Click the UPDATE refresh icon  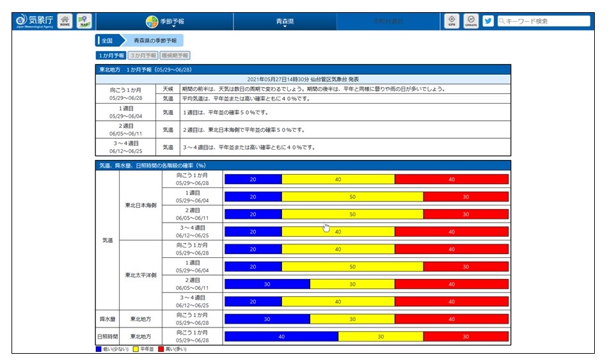point(471,21)
